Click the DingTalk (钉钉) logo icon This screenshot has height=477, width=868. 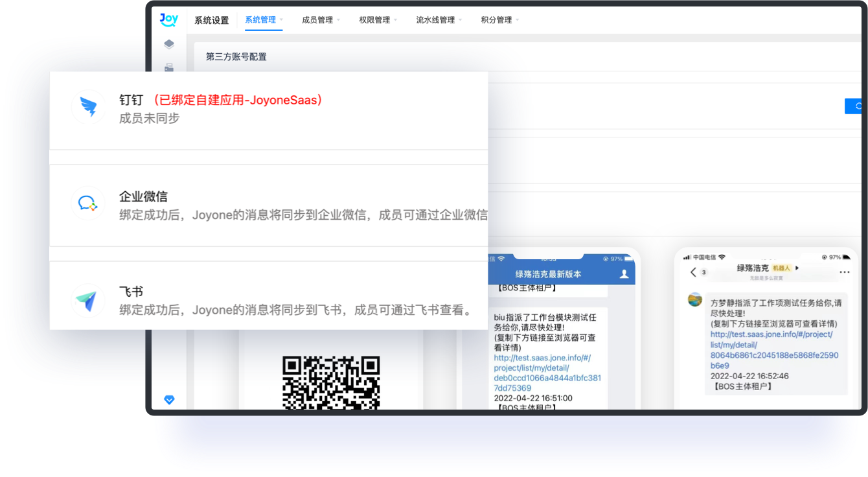coord(88,108)
